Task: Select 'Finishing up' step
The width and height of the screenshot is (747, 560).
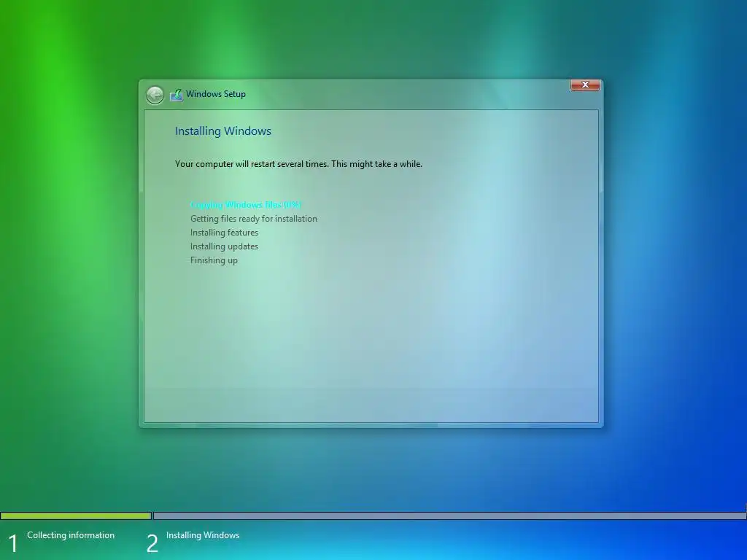Action: (214, 260)
